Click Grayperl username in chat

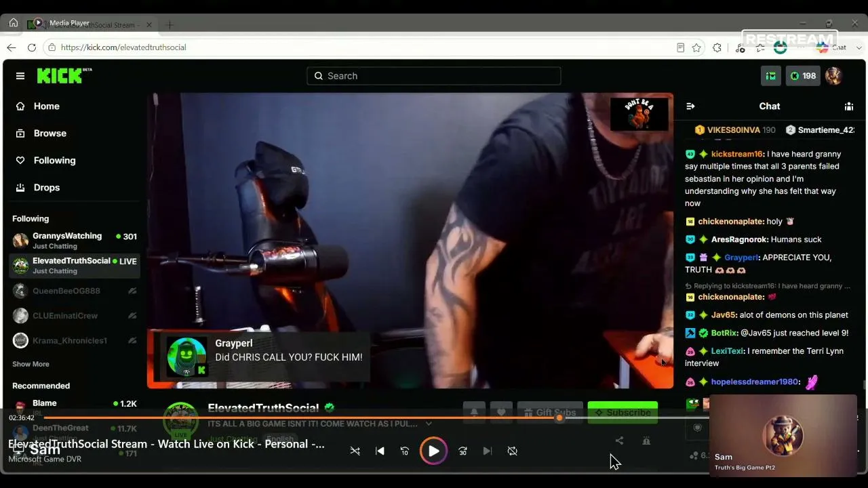[x=741, y=258]
